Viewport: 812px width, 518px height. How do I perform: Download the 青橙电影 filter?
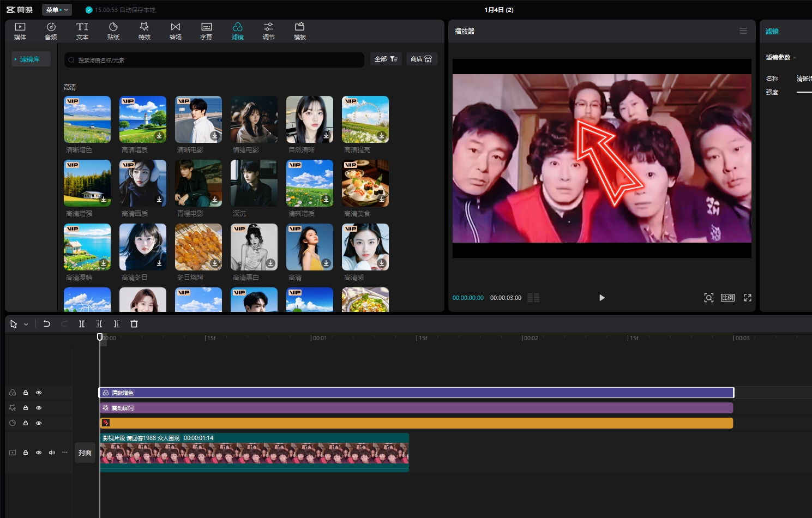point(215,200)
